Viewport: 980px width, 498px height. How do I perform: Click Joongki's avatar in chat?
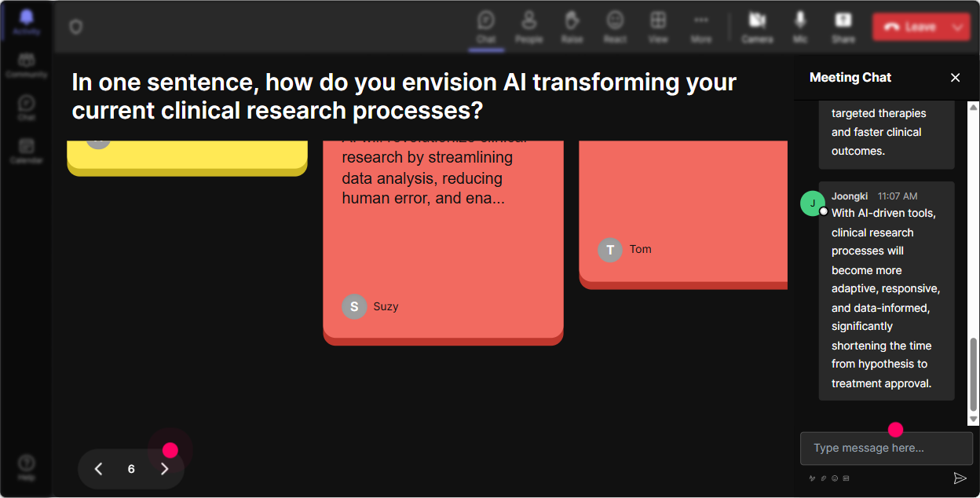(x=813, y=203)
